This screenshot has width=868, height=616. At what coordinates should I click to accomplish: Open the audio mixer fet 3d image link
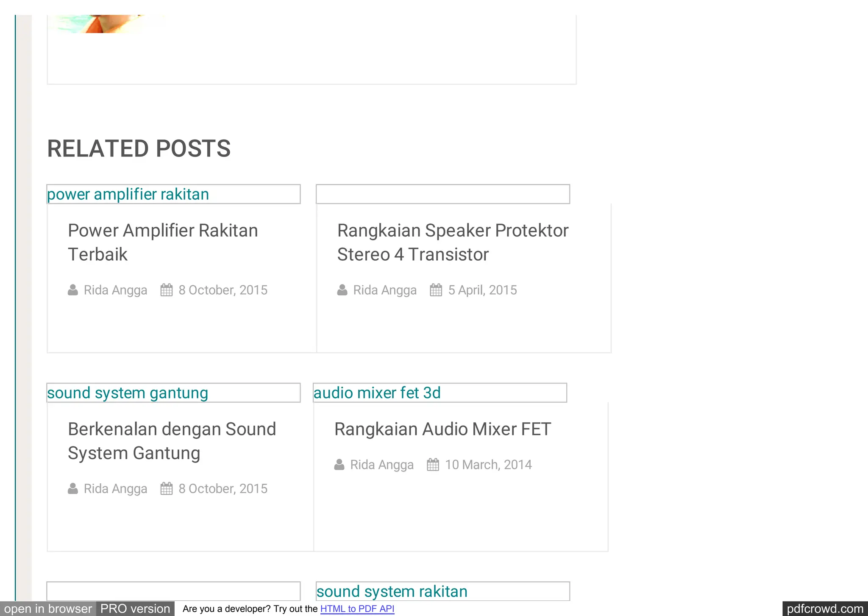[377, 393]
